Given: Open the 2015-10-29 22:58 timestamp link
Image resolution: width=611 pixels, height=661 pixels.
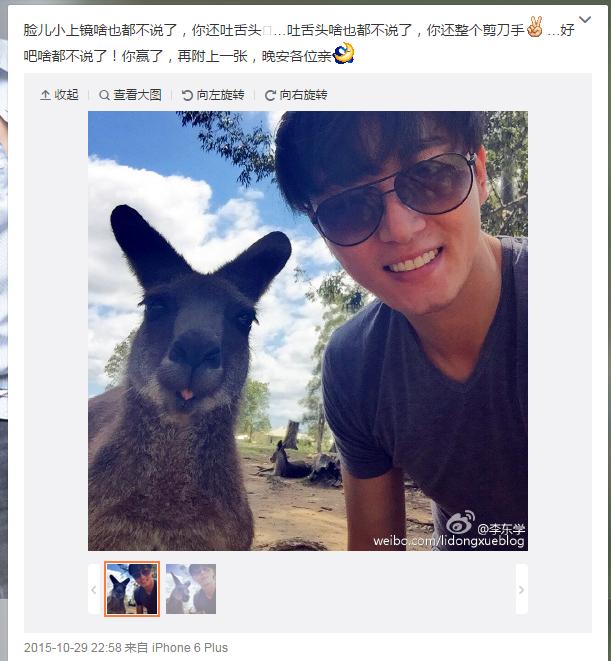Looking at the screenshot, I should pos(73,648).
